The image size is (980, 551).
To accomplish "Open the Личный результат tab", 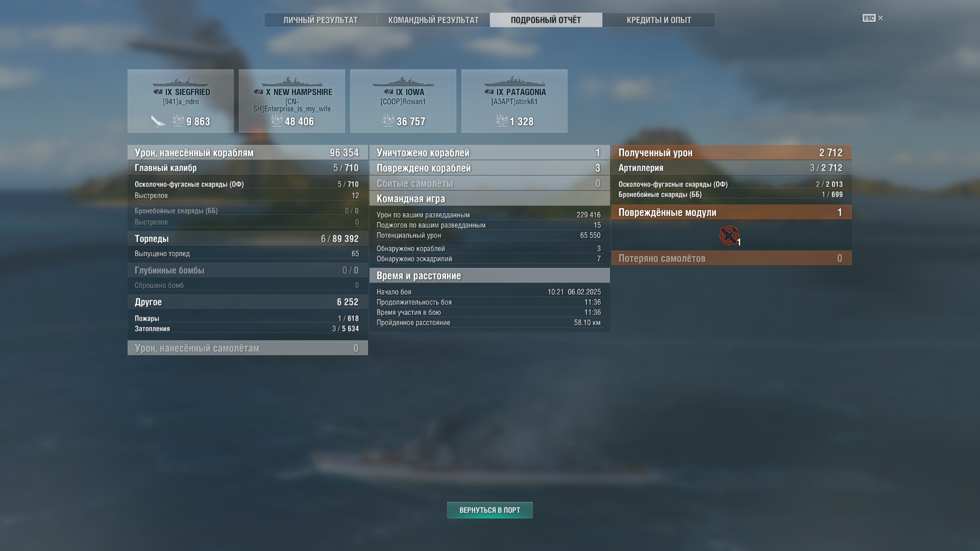I will click(x=321, y=20).
